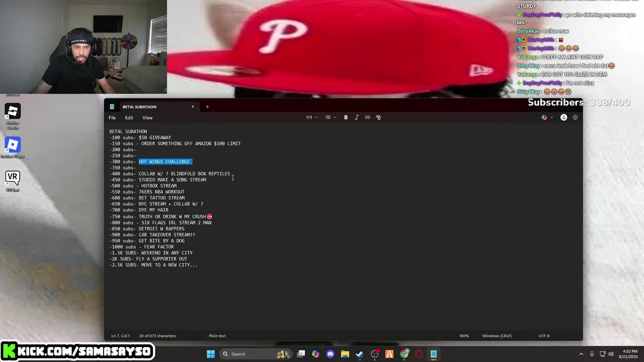Open the File menu
The image size is (644, 362).
112,118
